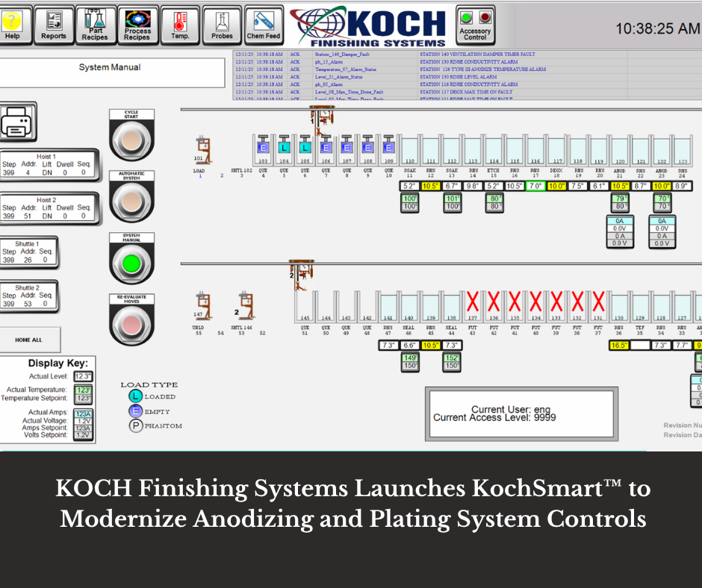
Task: Select the empty carrier at queue 108
Action: 367,148
